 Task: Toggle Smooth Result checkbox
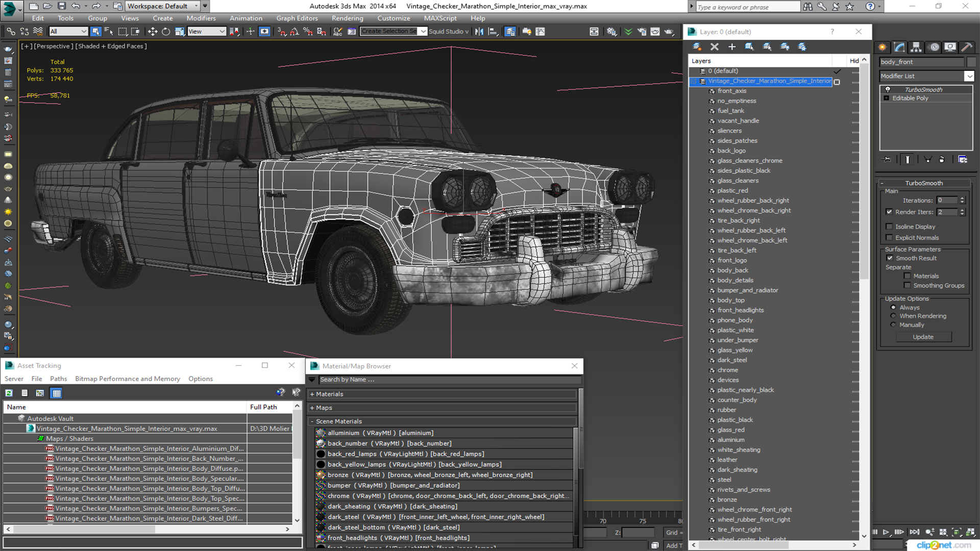[x=890, y=258]
